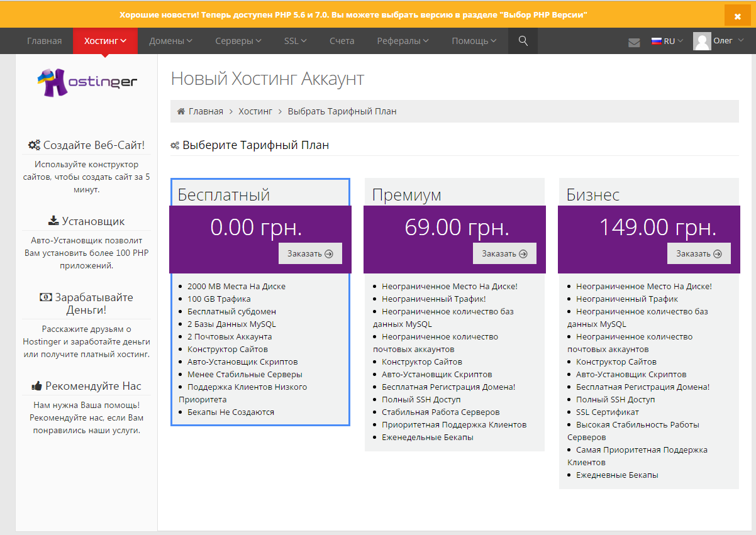The image size is (756, 535).
Task: Click gears icon beside Выберите Тарифный План
Action: (175, 146)
